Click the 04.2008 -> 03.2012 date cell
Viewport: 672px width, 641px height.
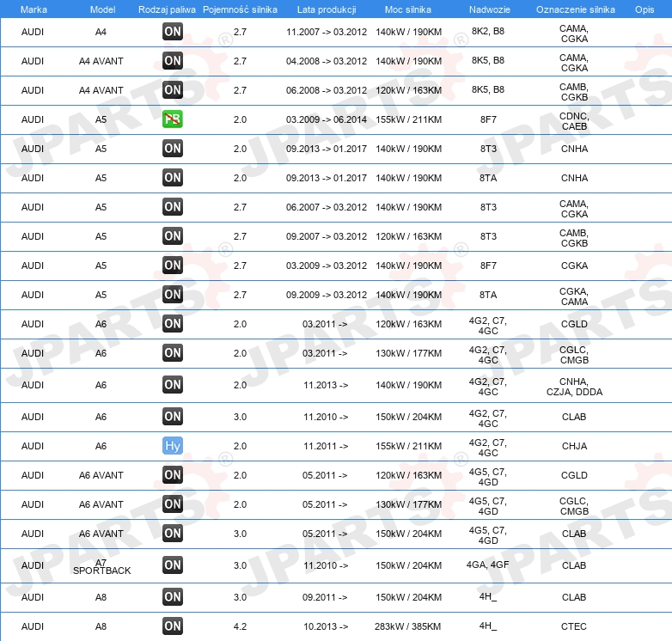click(327, 61)
